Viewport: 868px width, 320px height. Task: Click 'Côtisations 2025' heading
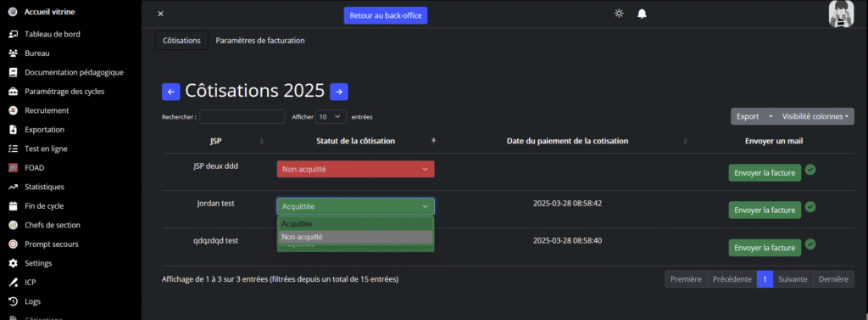[x=254, y=91]
